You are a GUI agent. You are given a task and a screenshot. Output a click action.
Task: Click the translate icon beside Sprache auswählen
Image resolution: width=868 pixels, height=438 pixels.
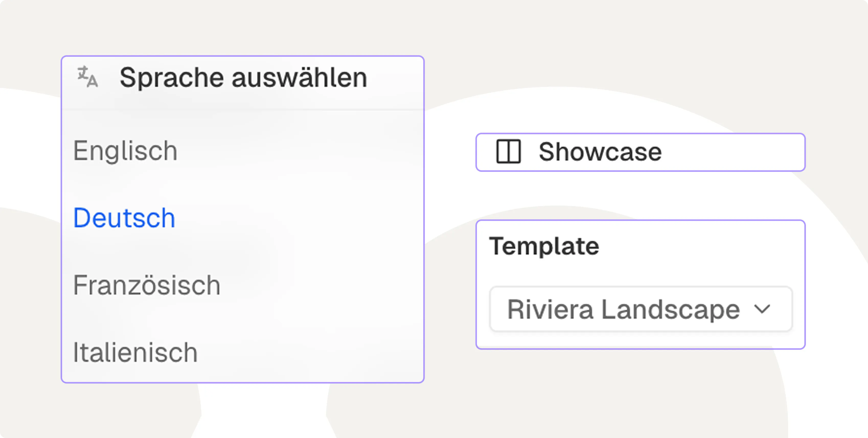point(88,77)
